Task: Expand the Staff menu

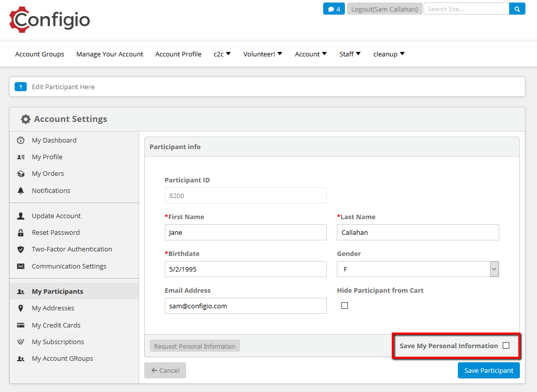Action: (x=349, y=54)
